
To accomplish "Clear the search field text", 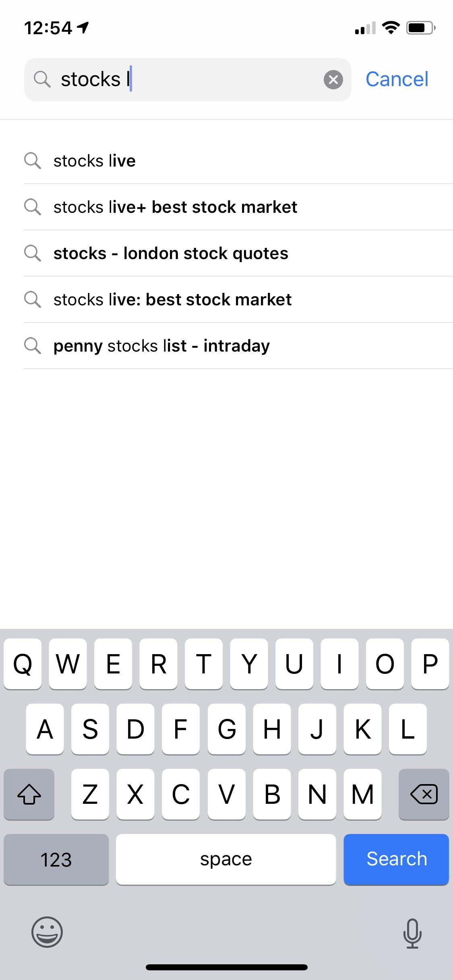I will point(333,79).
